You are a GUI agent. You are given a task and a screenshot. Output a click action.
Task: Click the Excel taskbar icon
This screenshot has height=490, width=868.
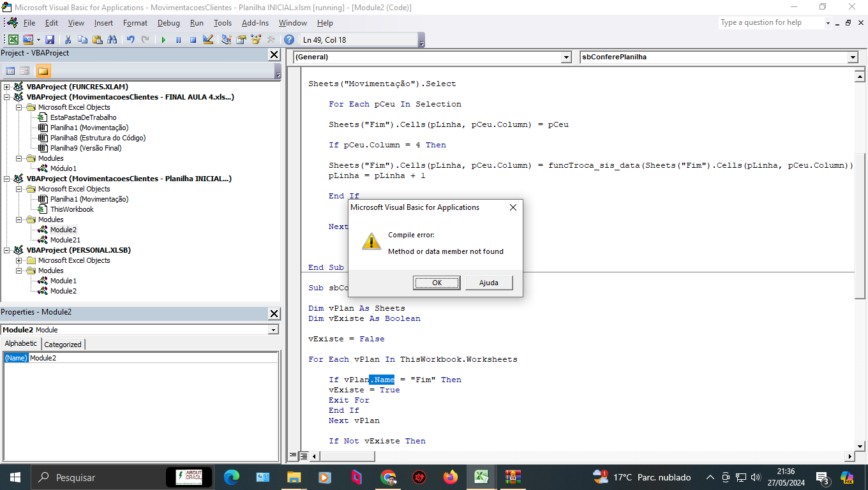tap(481, 477)
